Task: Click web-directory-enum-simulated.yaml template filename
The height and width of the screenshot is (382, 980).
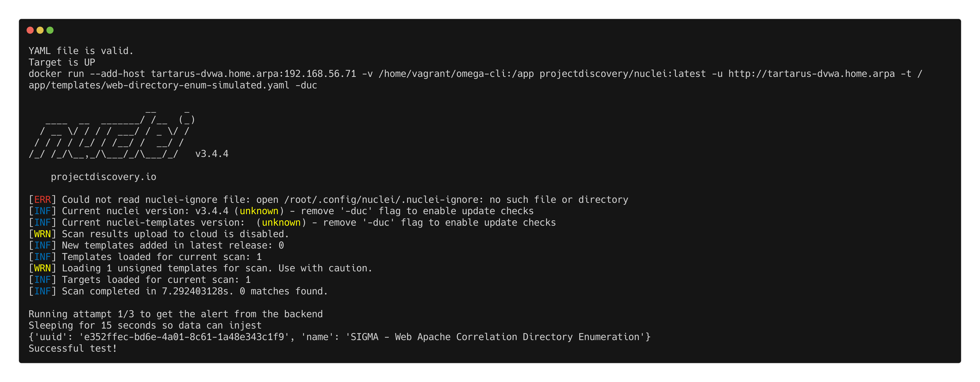Action: (197, 85)
